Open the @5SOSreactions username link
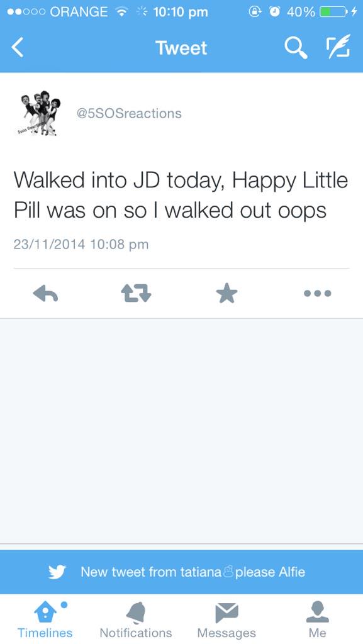363x644 pixels. [129, 113]
